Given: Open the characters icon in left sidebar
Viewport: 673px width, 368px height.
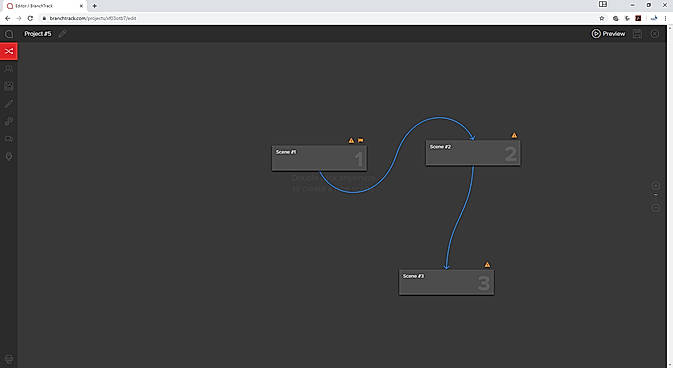Looking at the screenshot, I should click(9, 69).
